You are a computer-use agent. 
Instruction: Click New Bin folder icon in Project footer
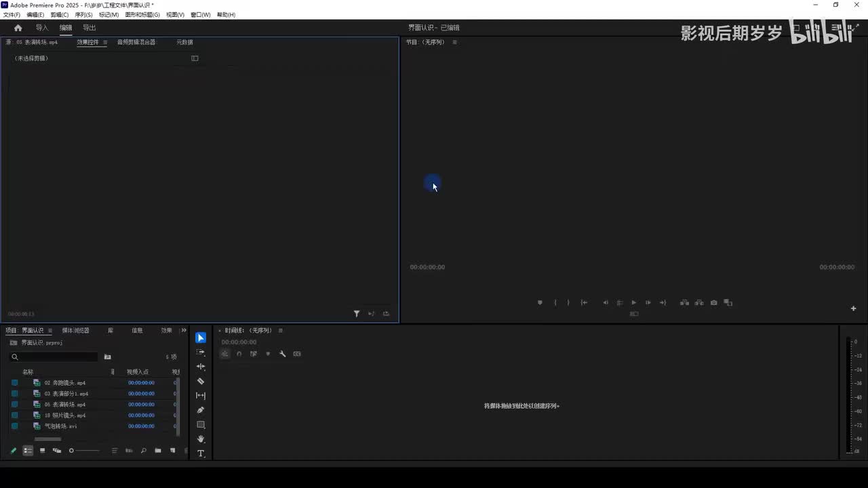click(x=158, y=451)
